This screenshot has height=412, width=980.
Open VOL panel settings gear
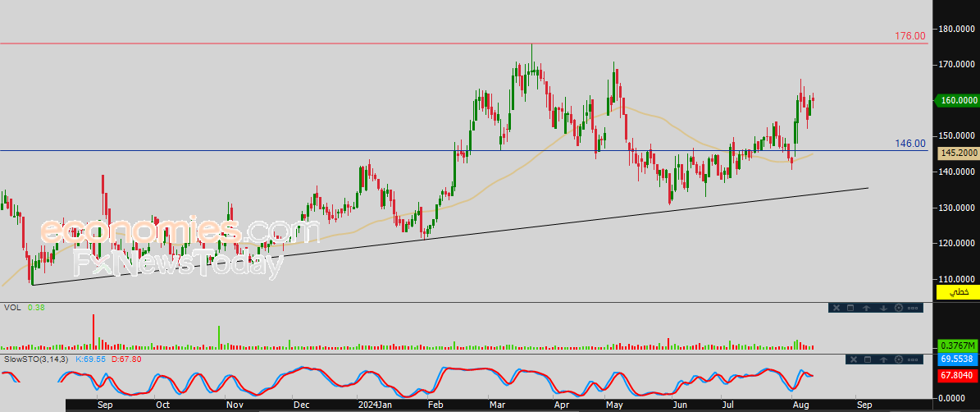pos(899,308)
